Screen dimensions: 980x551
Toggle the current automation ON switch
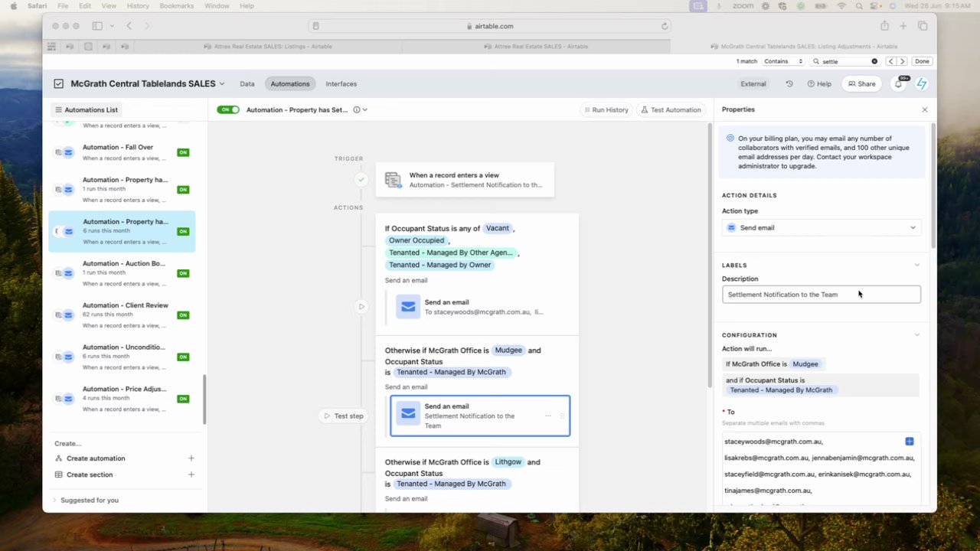(228, 110)
